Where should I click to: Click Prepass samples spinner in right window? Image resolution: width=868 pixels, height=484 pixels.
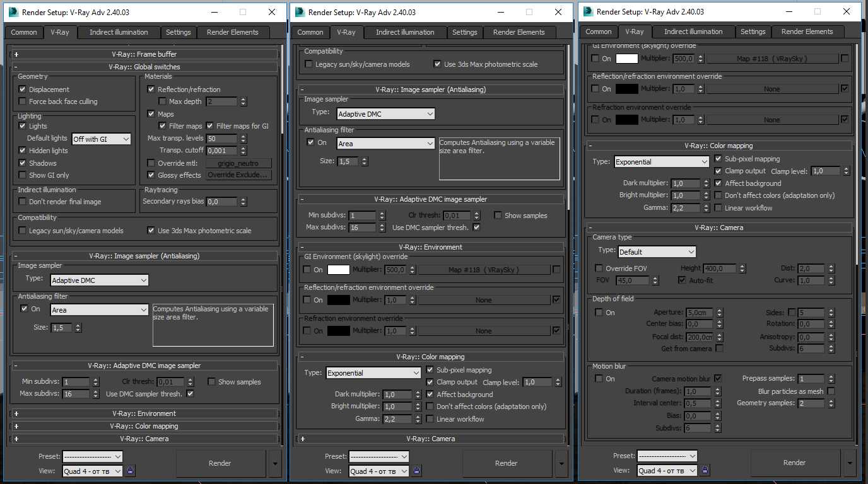[x=831, y=379]
